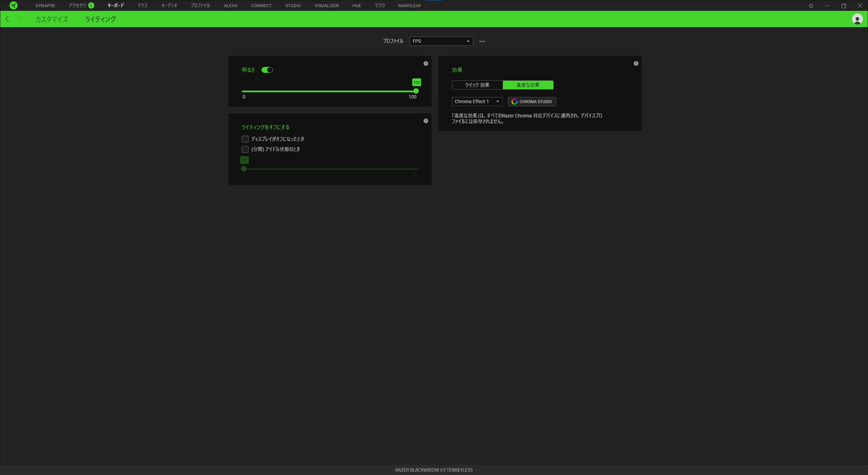Show help for the effects panel
868x475 pixels.
[636, 63]
